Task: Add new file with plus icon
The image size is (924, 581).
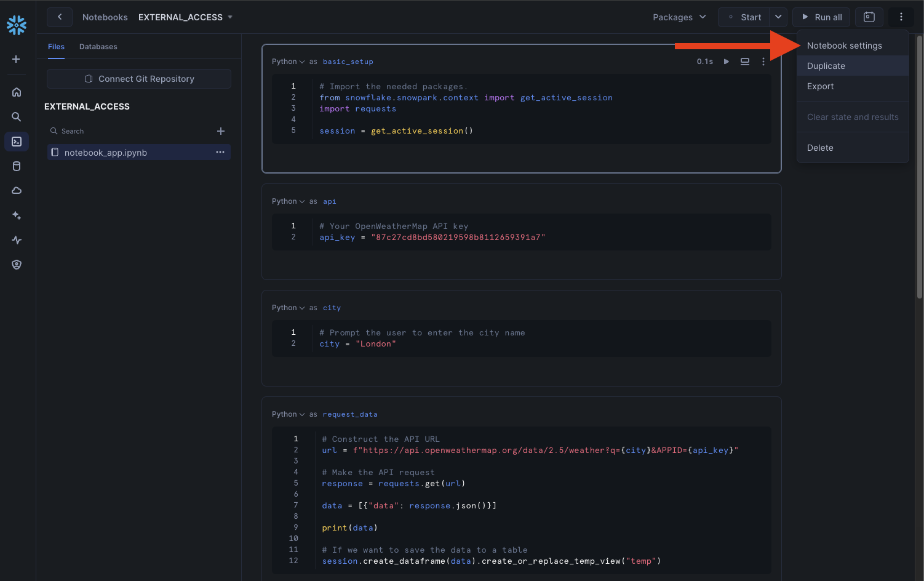Action: pyautogui.click(x=221, y=131)
